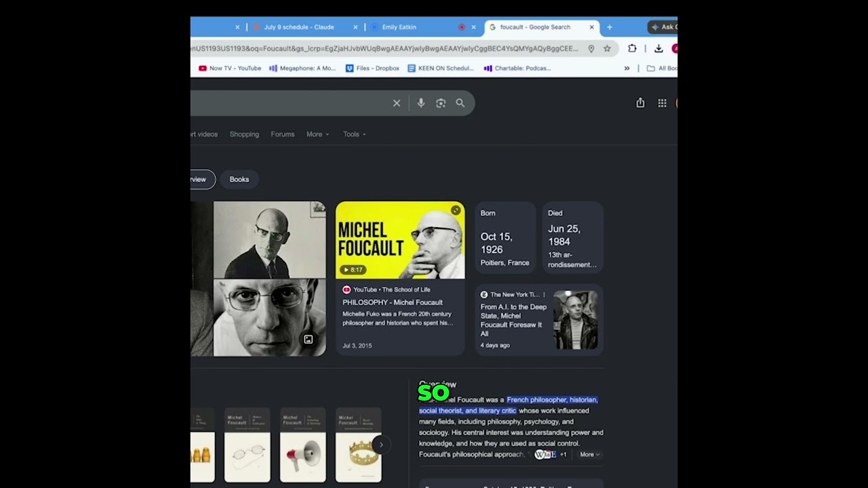Screen dimensions: 868x488
Task: Clear the Google search box text
Action: tap(397, 103)
